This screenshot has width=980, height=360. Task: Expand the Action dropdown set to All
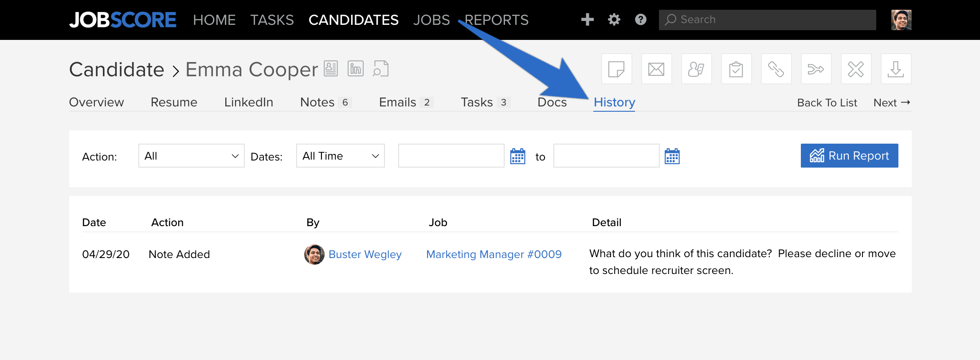192,156
